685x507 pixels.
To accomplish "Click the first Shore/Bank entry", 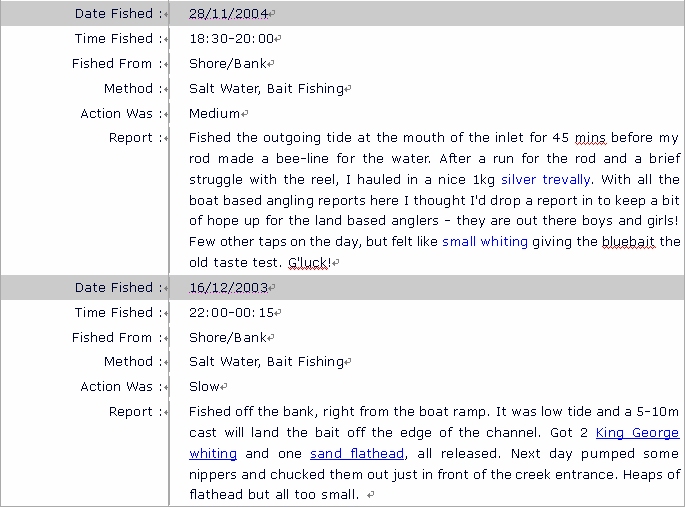I will click(228, 64).
